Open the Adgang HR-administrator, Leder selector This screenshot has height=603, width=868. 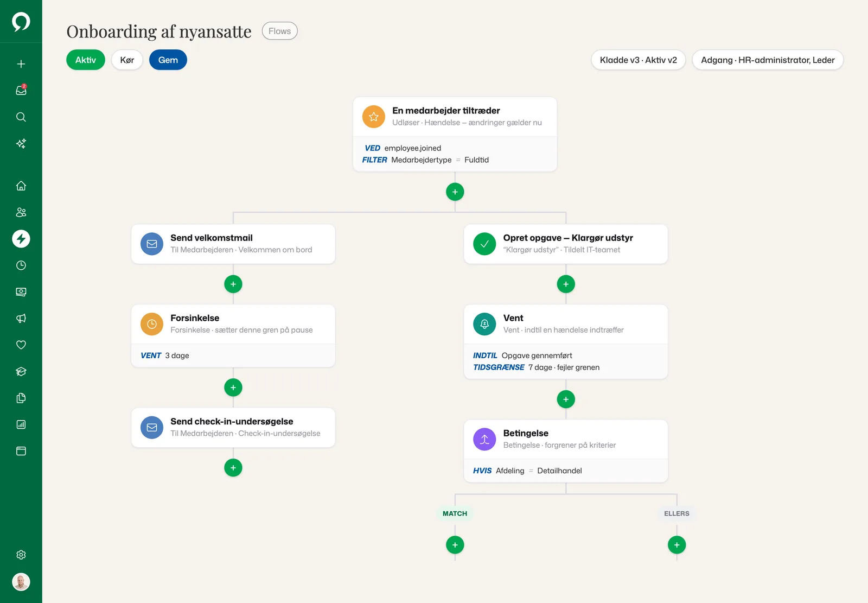[768, 60]
